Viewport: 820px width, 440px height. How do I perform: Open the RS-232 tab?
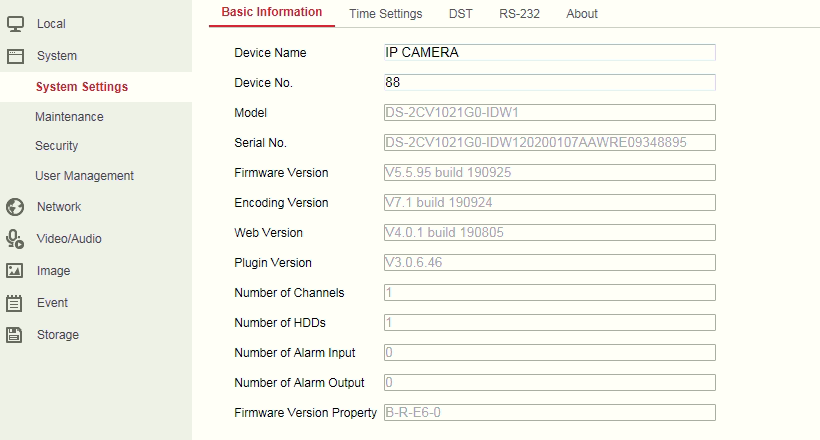[520, 14]
